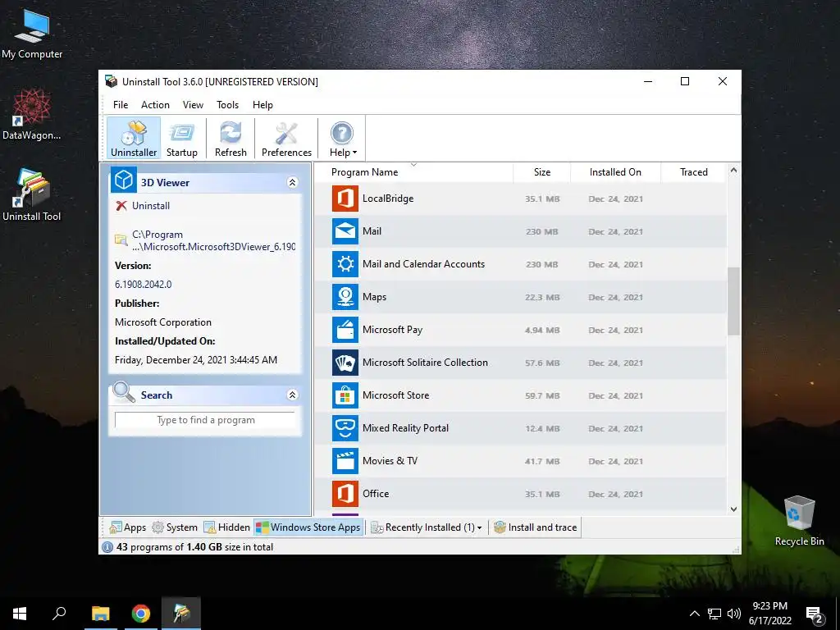Open Preferences from the toolbar
Viewport: 840px width, 630px height.
286,138
